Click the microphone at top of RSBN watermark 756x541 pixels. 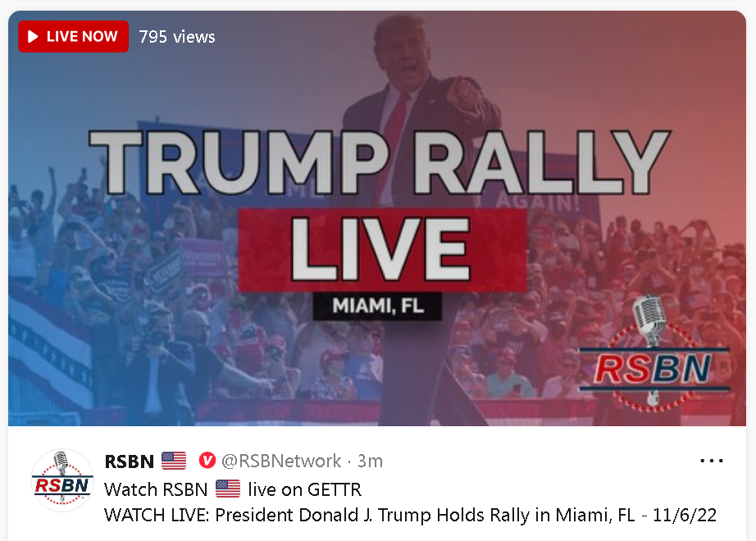tap(650, 320)
